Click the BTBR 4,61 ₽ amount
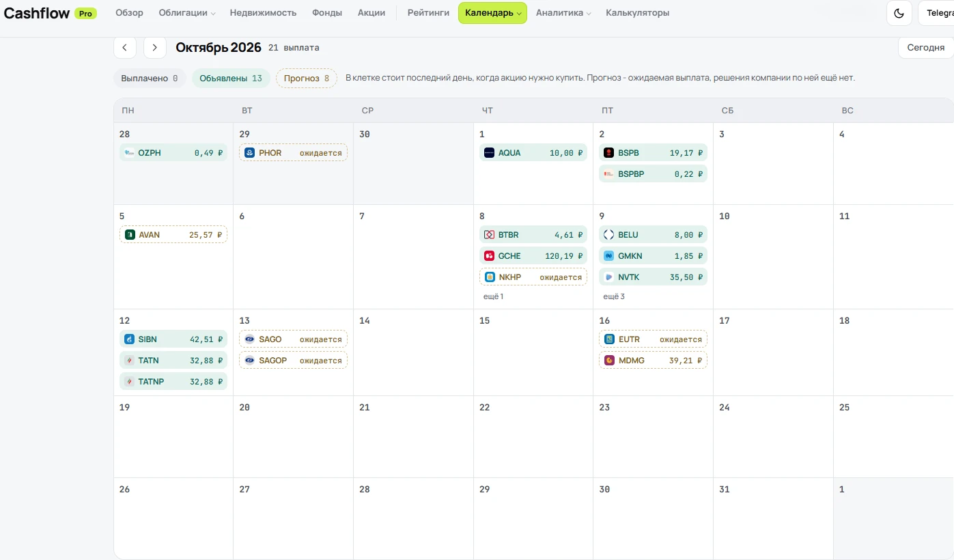Viewport: 954px width, 560px height. point(569,235)
